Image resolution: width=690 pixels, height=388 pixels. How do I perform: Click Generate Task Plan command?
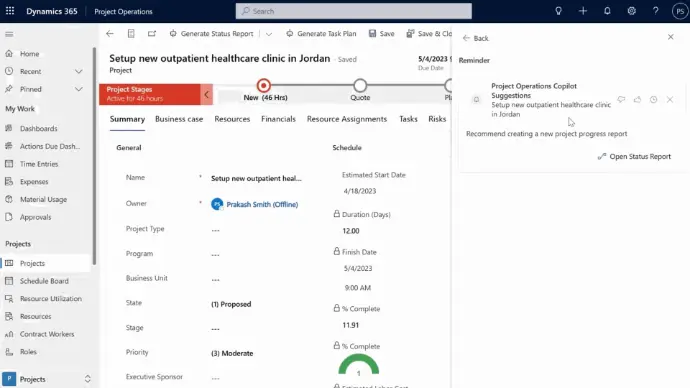click(x=321, y=33)
